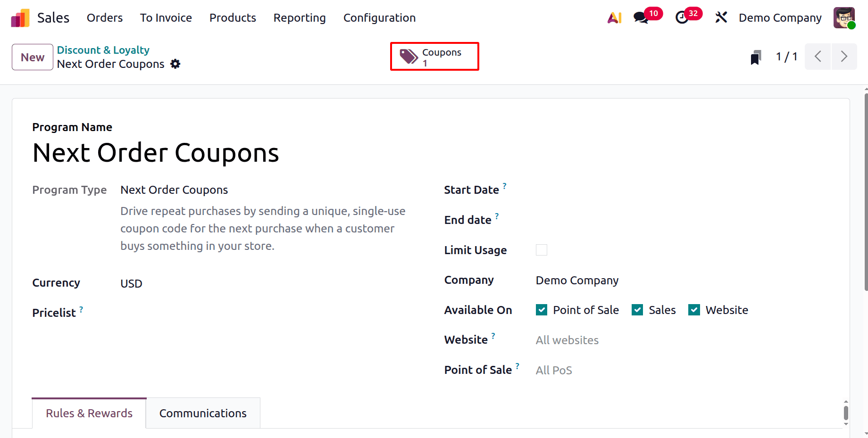Create a new program with New button
868x438 pixels.
pos(32,57)
